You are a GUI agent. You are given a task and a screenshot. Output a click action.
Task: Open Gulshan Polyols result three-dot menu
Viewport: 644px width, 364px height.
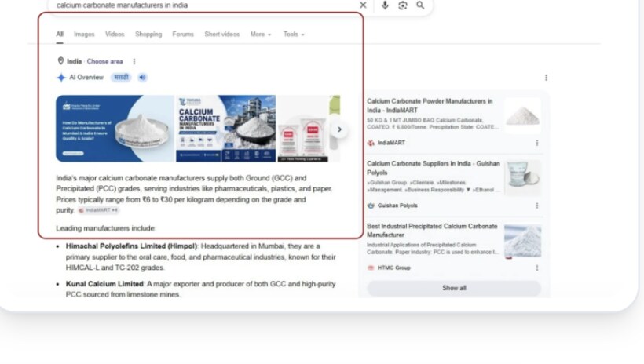537,206
